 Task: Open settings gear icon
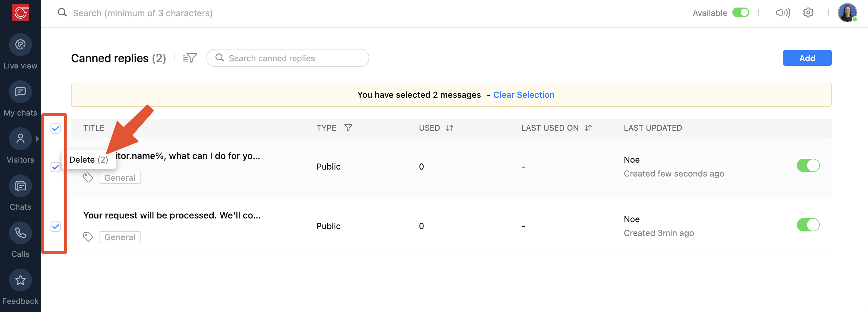(x=808, y=13)
